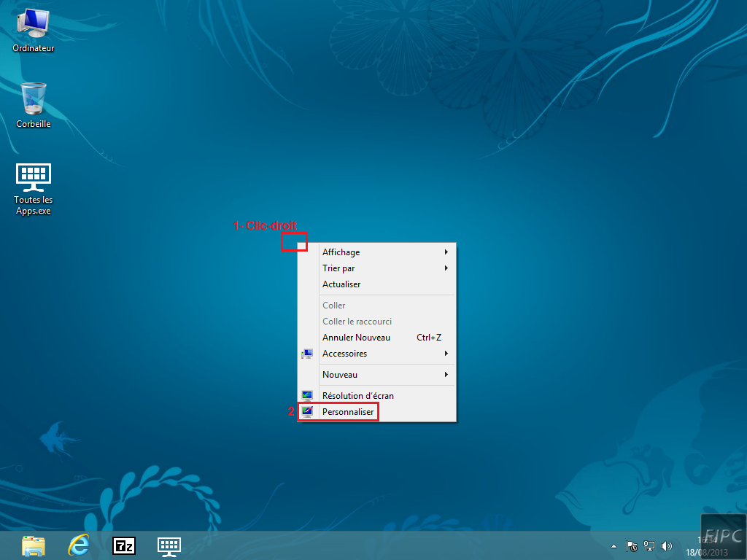747x560 pixels.
Task: Open the Ordinateur desktop icon
Action: coord(33,28)
